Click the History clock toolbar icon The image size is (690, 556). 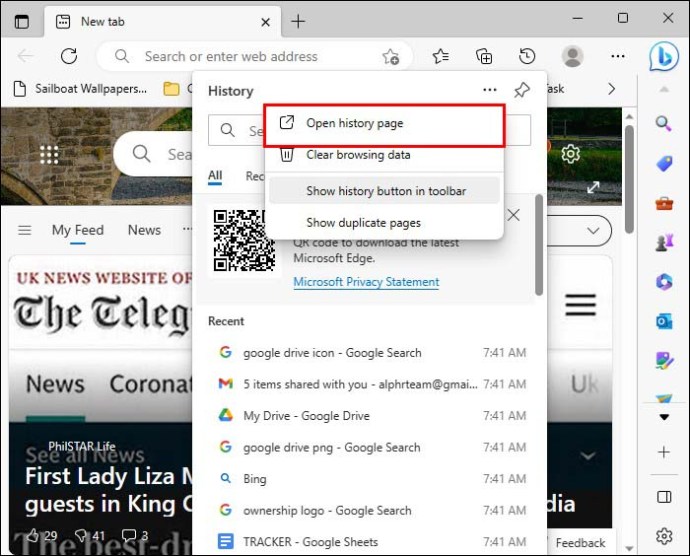tap(527, 56)
